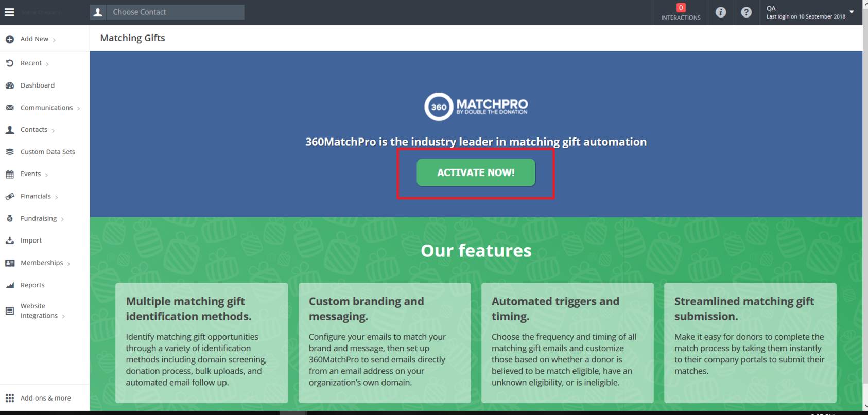Click the Events calendar icon
Viewport: 868px width, 415px height.
(x=10, y=174)
